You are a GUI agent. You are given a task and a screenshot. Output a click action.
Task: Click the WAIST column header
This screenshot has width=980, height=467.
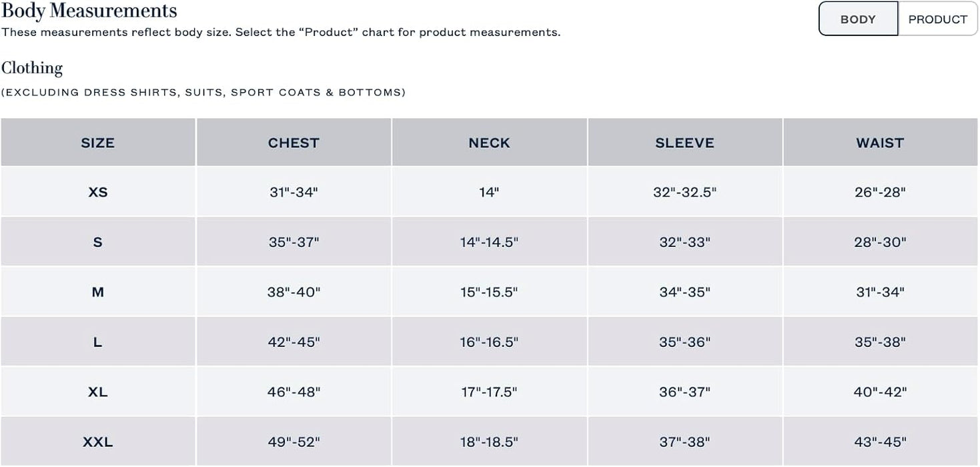[880, 143]
